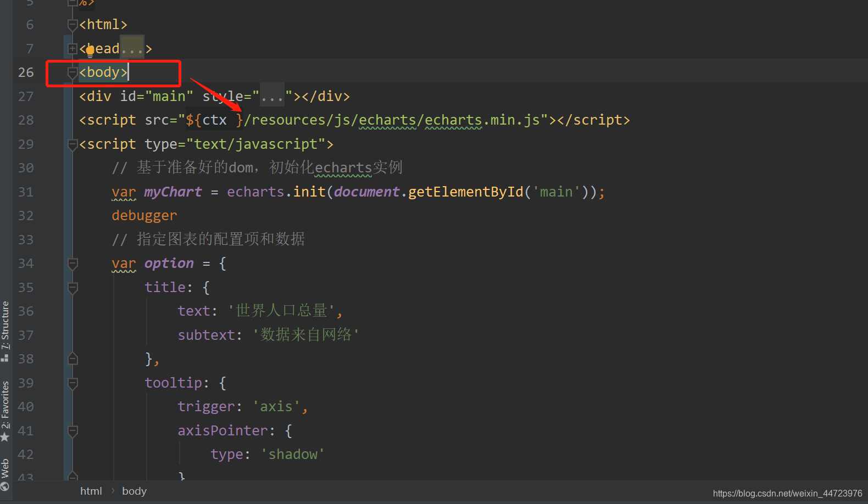868x504 pixels.
Task: Collapse the title object fold on line 35
Action: point(73,288)
